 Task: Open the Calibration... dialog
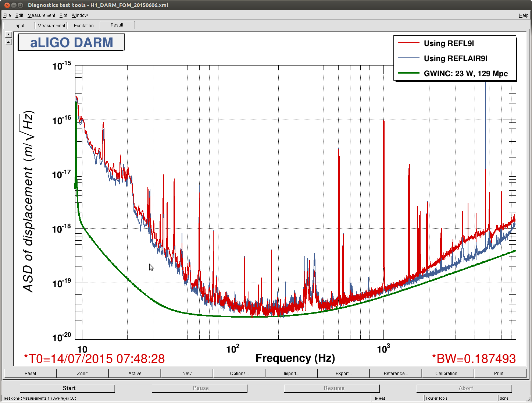pos(448,373)
